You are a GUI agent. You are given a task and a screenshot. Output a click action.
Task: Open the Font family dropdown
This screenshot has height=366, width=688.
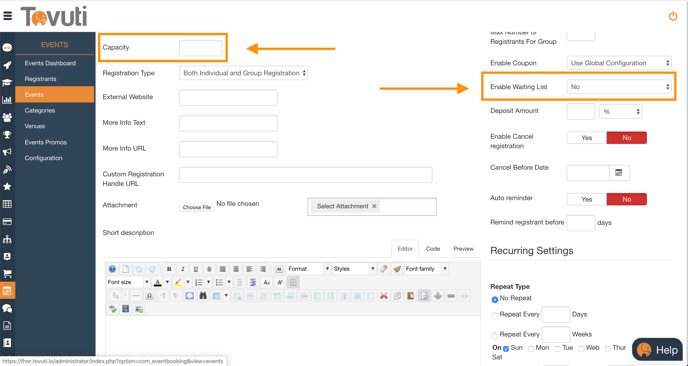(x=426, y=269)
